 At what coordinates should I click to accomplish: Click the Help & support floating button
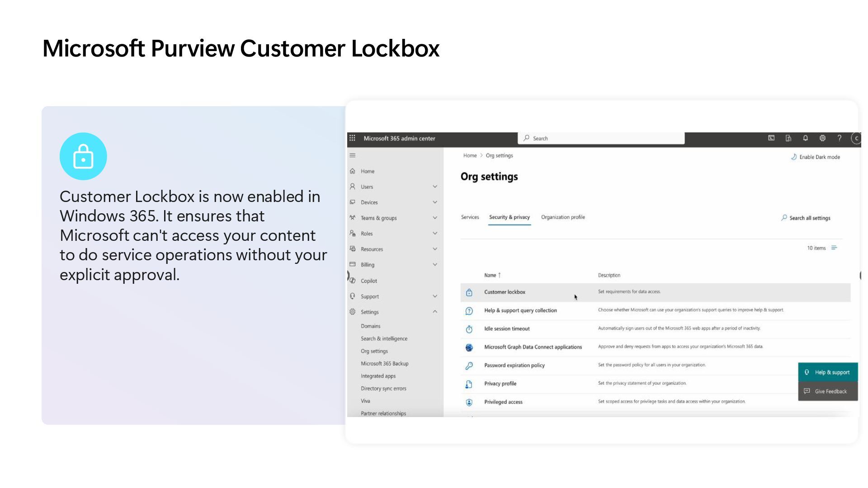[x=828, y=372]
